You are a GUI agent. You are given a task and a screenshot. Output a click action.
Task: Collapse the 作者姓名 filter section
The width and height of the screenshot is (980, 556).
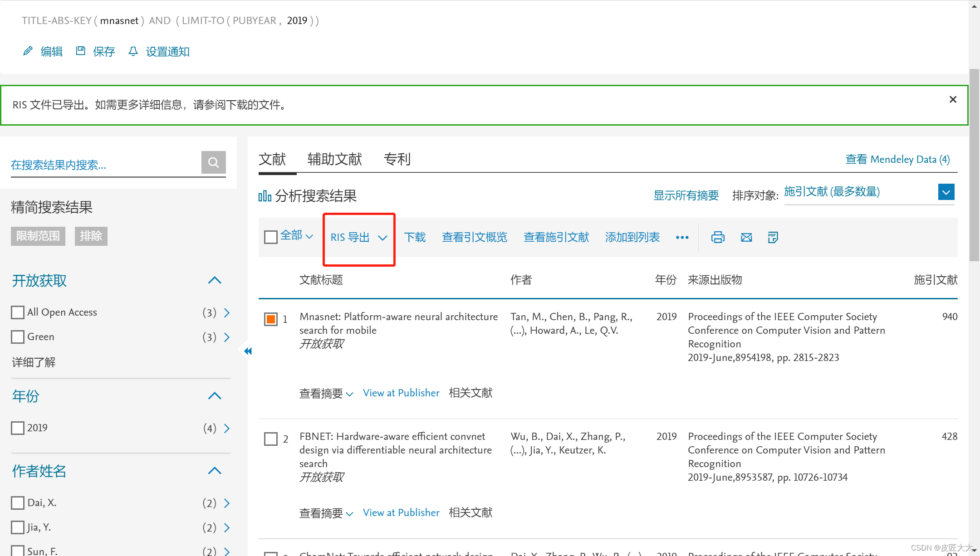(214, 471)
